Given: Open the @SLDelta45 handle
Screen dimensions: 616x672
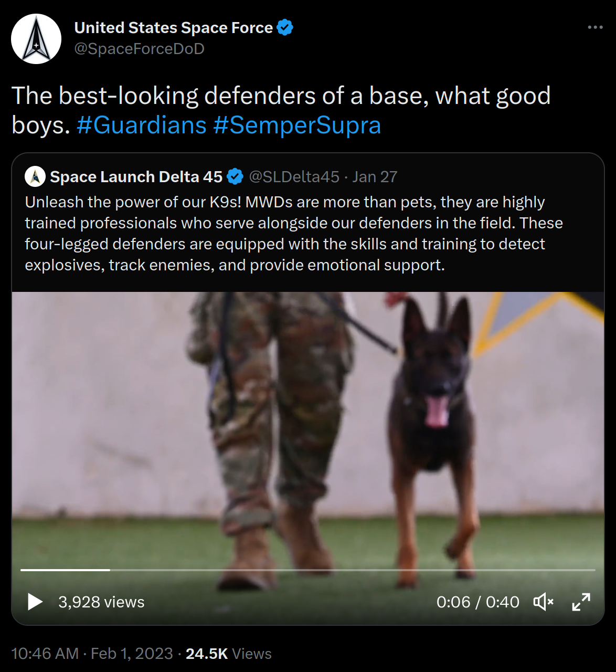Looking at the screenshot, I should pyautogui.click(x=294, y=177).
